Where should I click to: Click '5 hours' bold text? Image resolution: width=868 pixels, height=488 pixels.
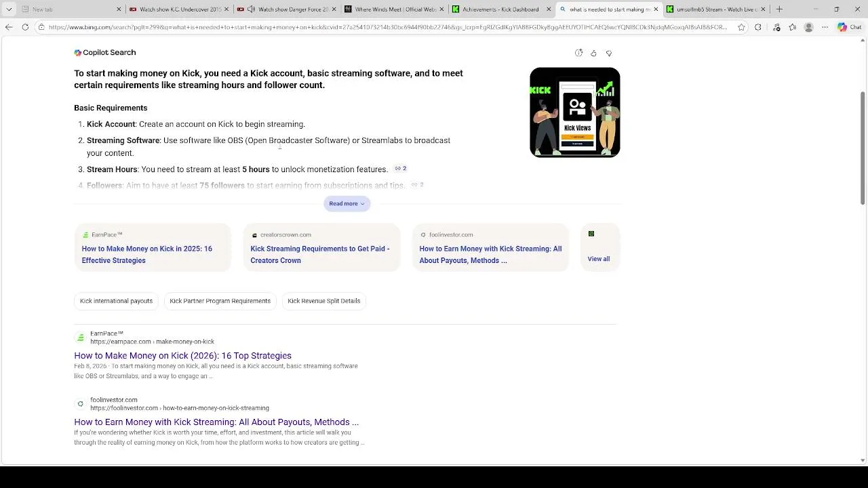(x=256, y=169)
